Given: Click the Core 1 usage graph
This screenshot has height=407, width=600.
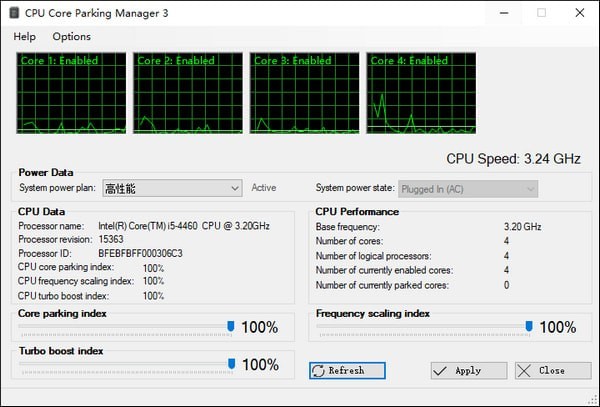Looking at the screenshot, I should (72, 92).
